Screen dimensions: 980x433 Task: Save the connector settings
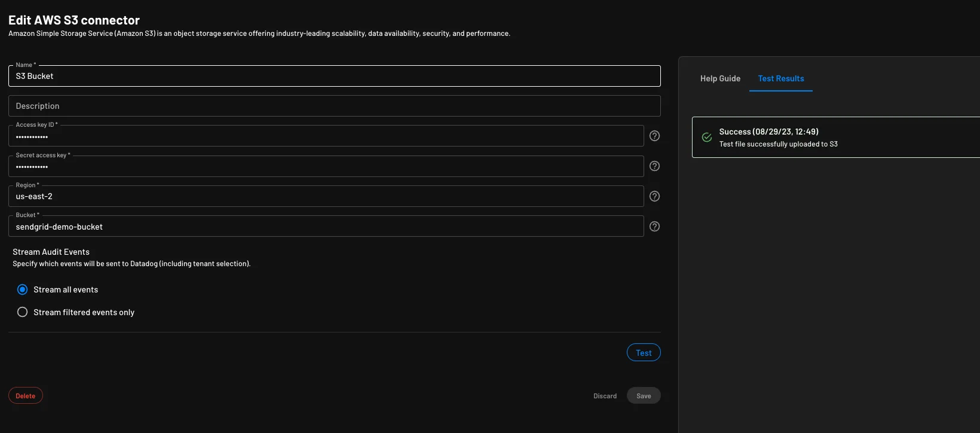[644, 396]
